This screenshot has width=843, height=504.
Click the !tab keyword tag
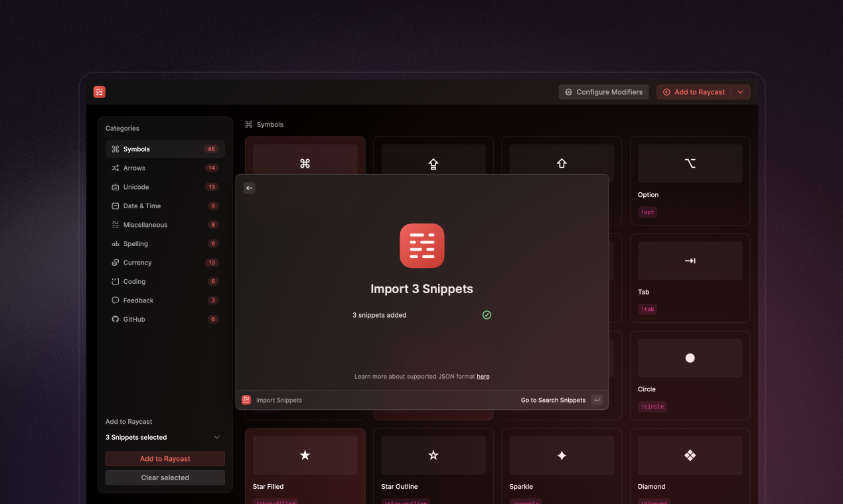click(647, 309)
